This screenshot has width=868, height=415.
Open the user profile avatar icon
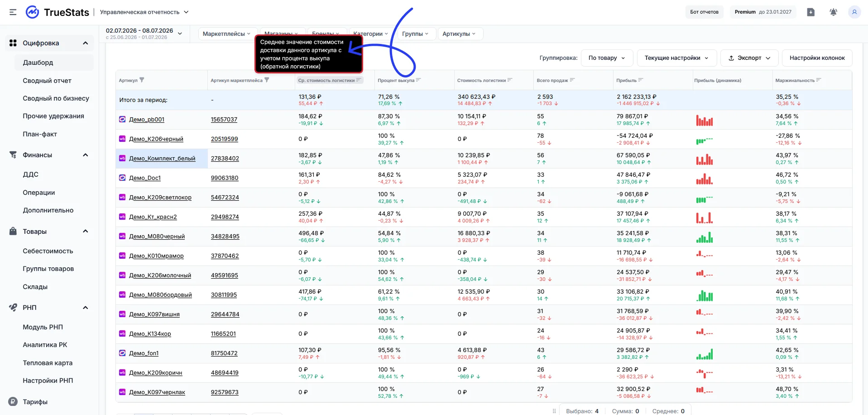click(x=854, y=12)
